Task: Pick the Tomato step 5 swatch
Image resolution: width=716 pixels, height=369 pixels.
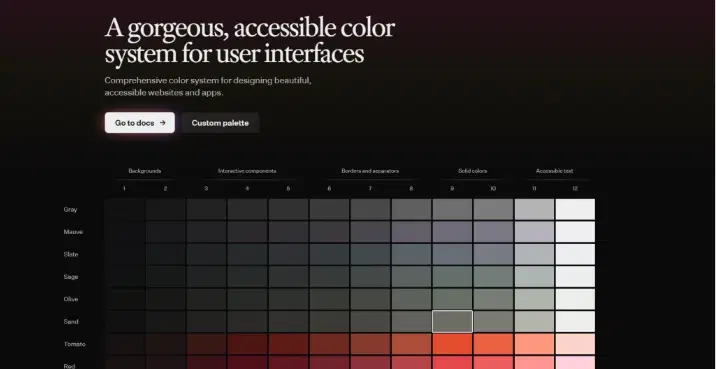Action: point(288,344)
